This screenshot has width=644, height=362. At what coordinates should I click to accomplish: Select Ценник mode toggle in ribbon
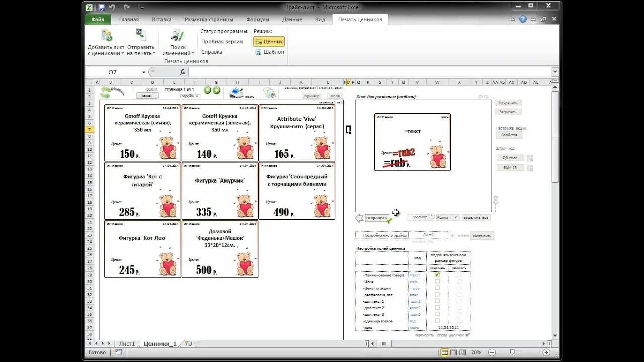click(269, 42)
